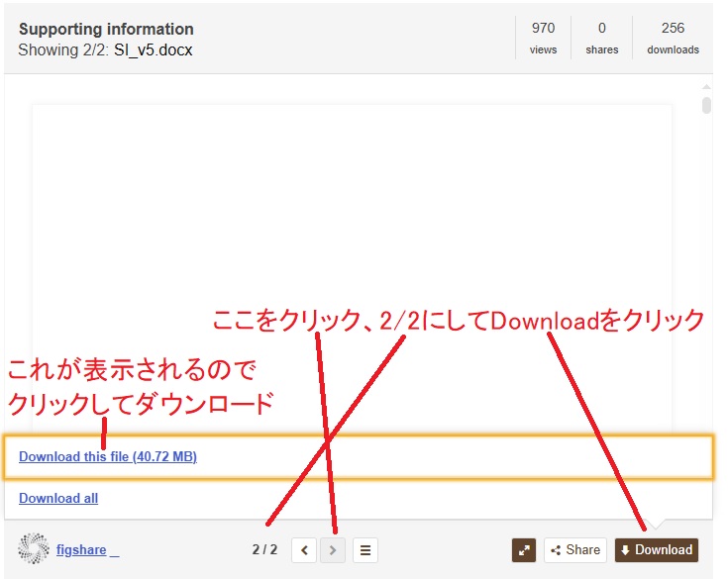Click the underscore link beside figshare

tap(115, 550)
